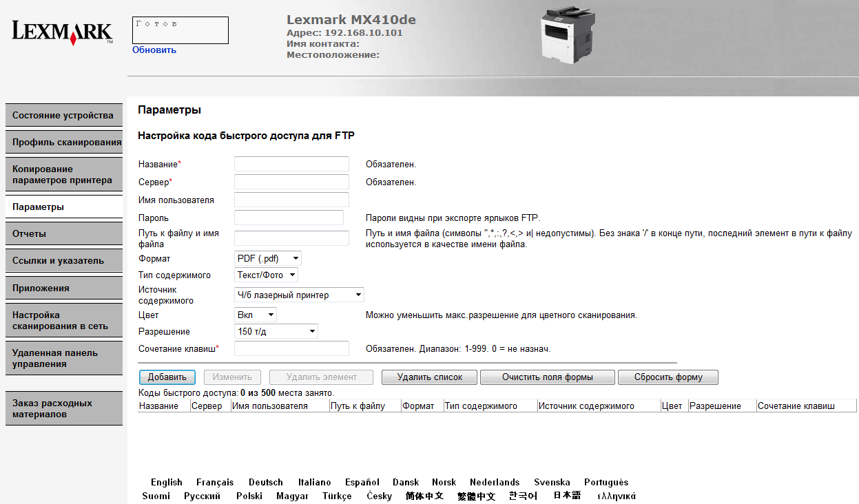Open Приложения menu item

63,288
